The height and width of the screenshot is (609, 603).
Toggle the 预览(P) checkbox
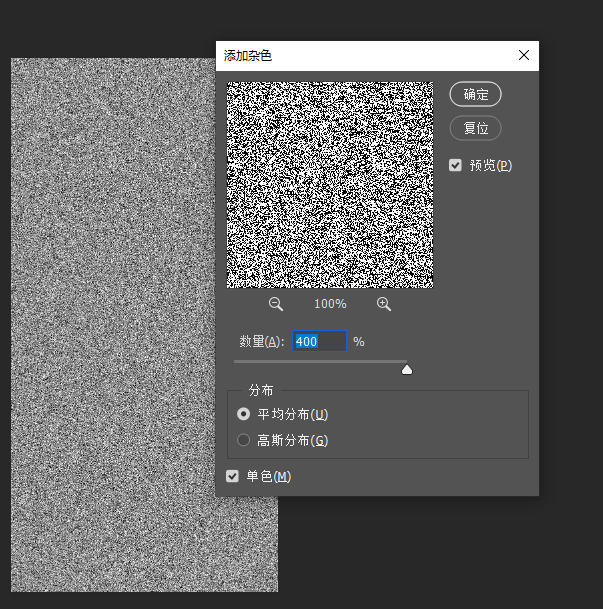tap(455, 165)
